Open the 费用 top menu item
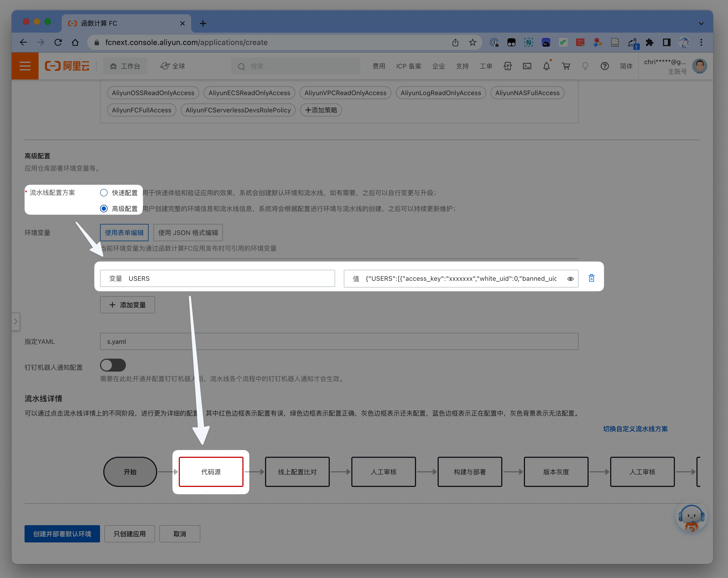728x578 pixels. [x=379, y=66]
